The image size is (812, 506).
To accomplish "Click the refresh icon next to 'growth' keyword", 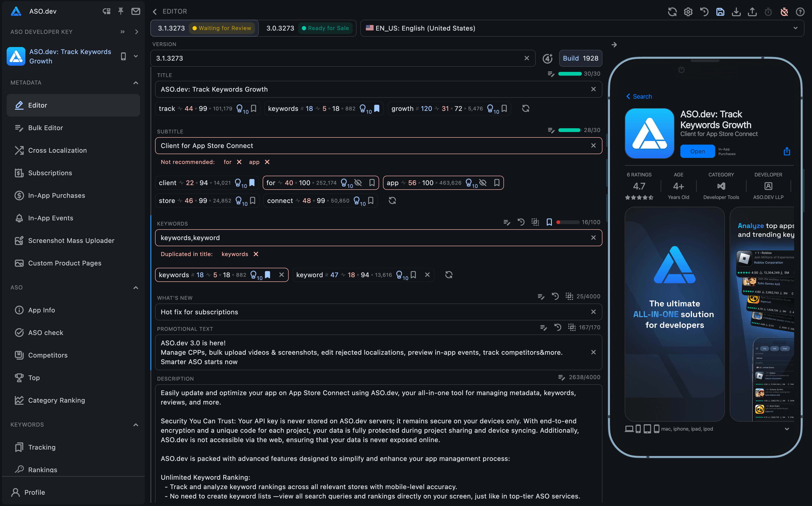I will click(525, 109).
